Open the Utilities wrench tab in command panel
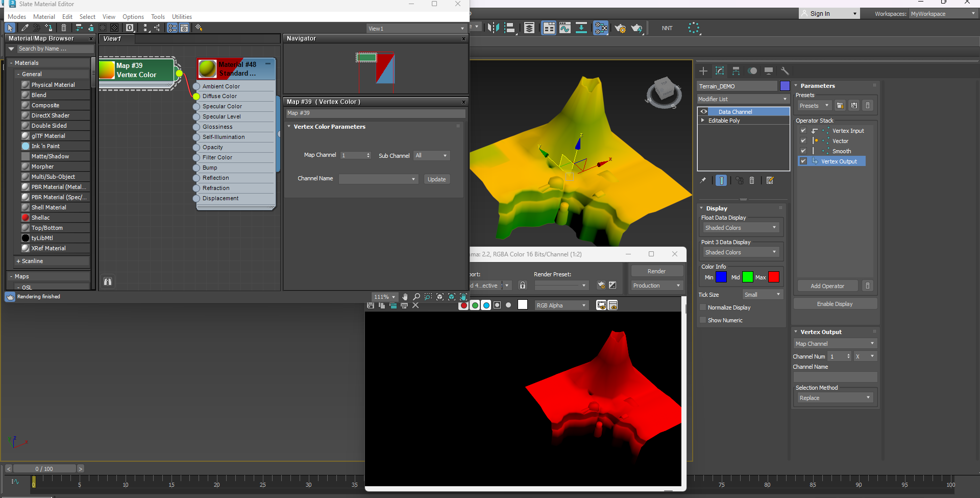 [785, 71]
